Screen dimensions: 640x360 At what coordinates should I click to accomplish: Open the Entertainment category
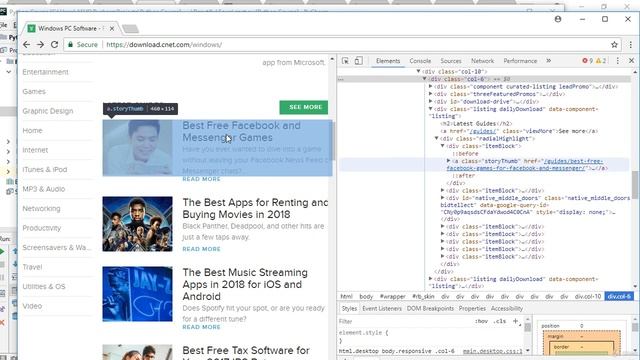pyautogui.click(x=45, y=72)
